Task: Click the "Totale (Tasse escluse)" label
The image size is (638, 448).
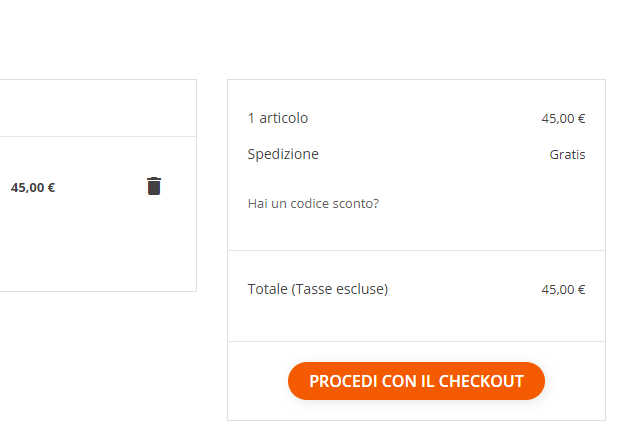Action: click(x=317, y=289)
